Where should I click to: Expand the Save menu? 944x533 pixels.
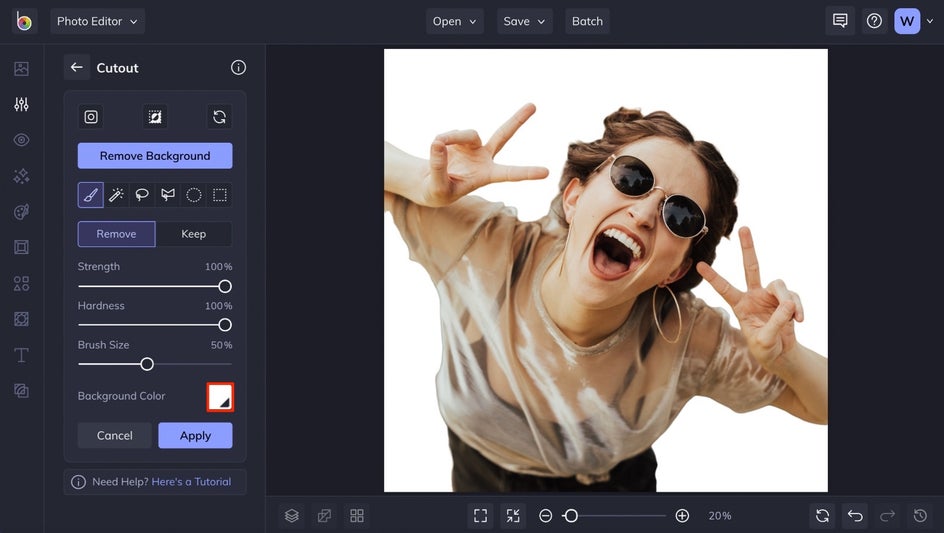[x=524, y=21]
